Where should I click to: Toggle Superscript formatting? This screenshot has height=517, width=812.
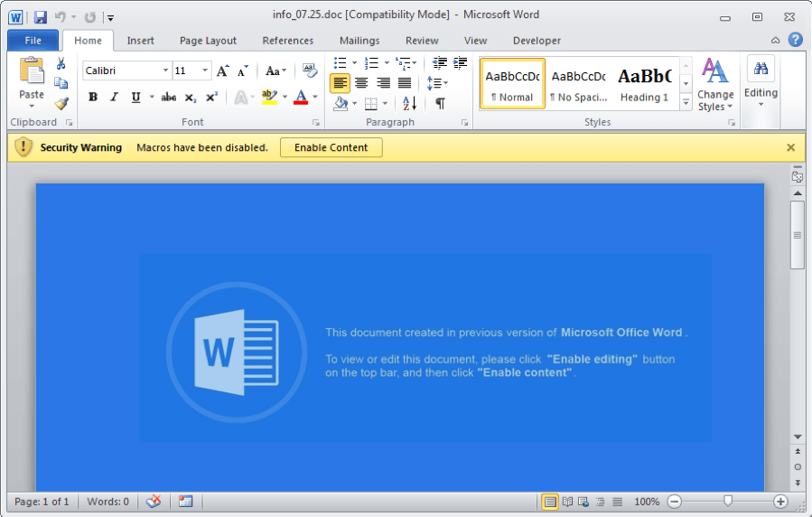(x=211, y=97)
